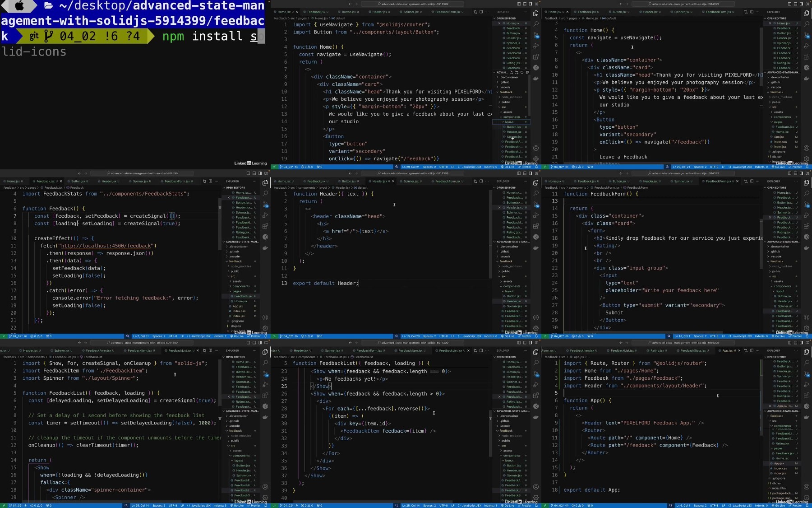Toggle Panel in the FeedbackForm.jsx window
The width and height of the screenshot is (812, 508).
coord(795,173)
